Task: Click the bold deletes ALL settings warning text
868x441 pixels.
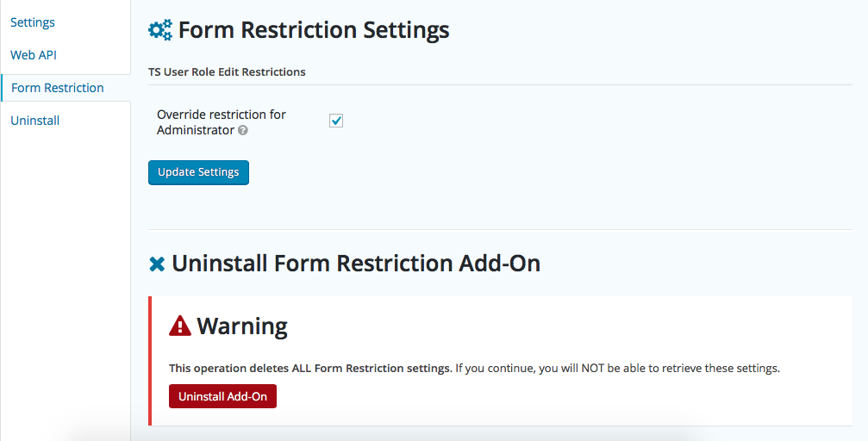Action: click(x=310, y=369)
